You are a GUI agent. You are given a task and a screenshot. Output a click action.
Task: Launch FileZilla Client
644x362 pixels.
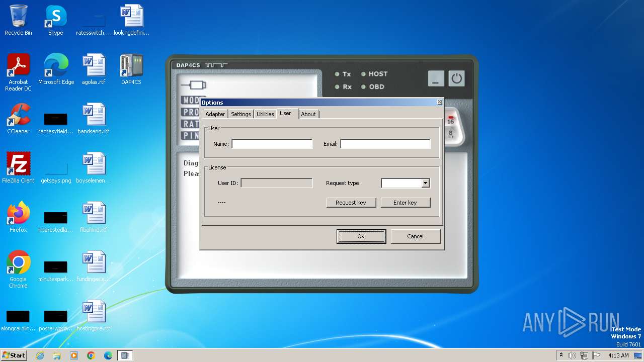[18, 168]
